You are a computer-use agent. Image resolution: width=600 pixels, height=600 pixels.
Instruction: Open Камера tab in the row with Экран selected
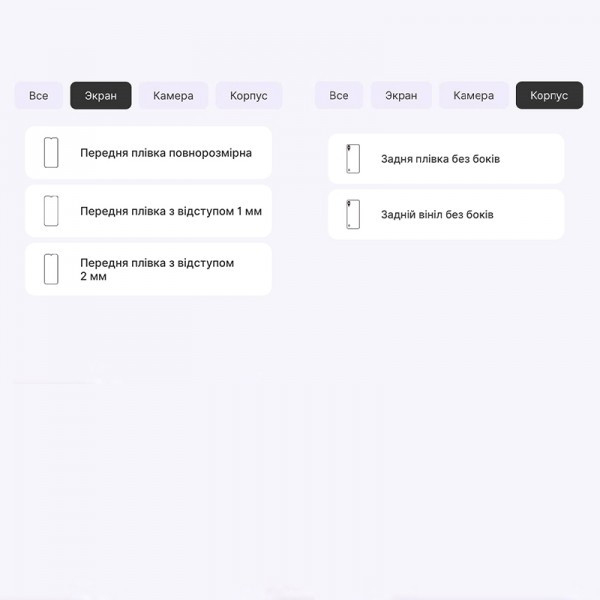click(173, 95)
